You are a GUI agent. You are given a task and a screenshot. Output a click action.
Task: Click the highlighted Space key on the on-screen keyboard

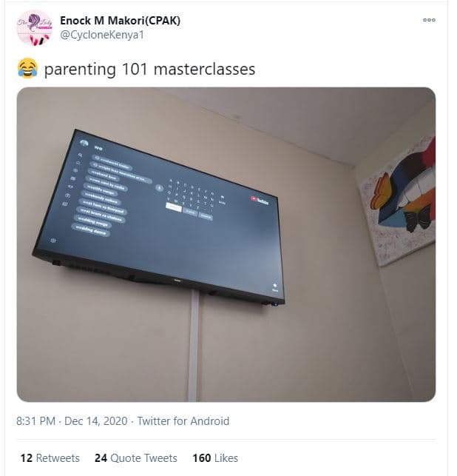pos(174,207)
